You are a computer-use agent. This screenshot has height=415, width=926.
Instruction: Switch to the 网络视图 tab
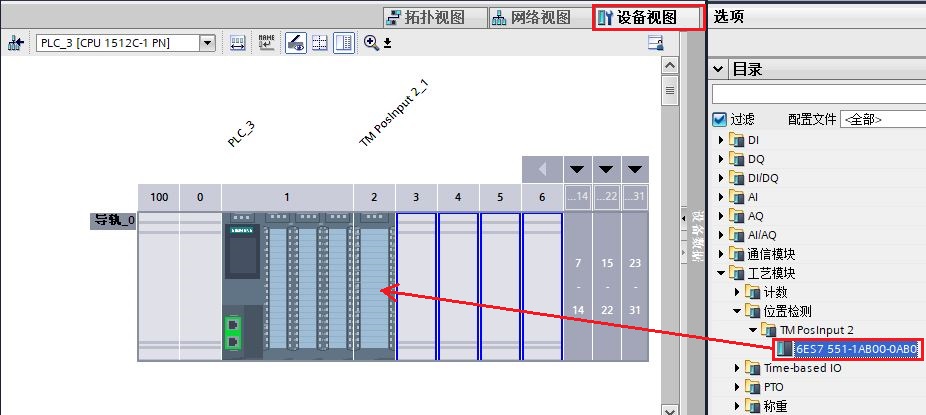[x=540, y=17]
